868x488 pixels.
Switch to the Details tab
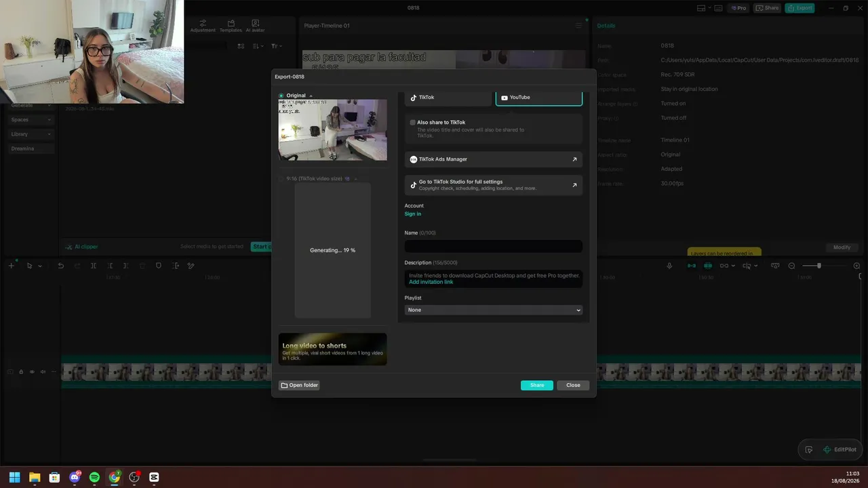pos(606,26)
